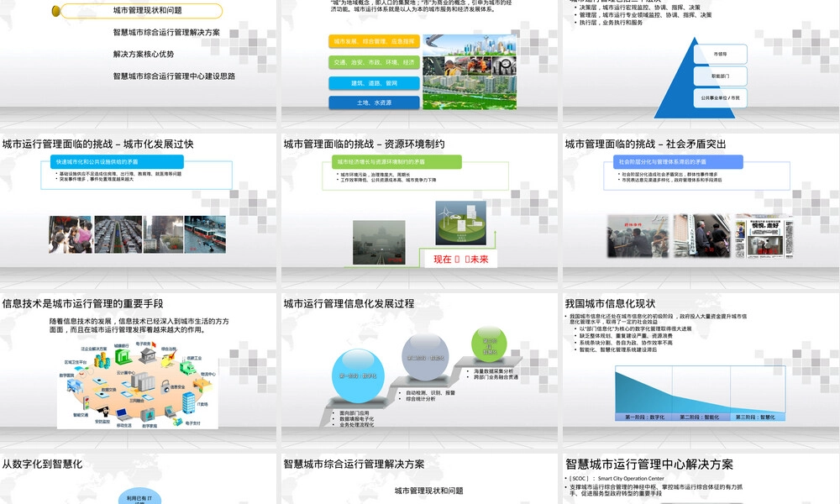Image resolution: width=840 pixels, height=504 pixels.
Task: Open the flooded red buses photo
Action: click(205, 234)
